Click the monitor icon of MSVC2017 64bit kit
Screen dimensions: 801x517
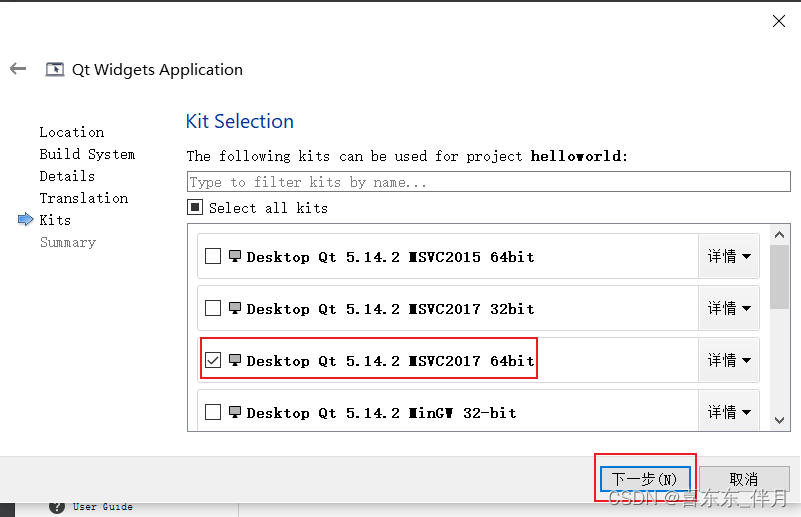(x=235, y=360)
